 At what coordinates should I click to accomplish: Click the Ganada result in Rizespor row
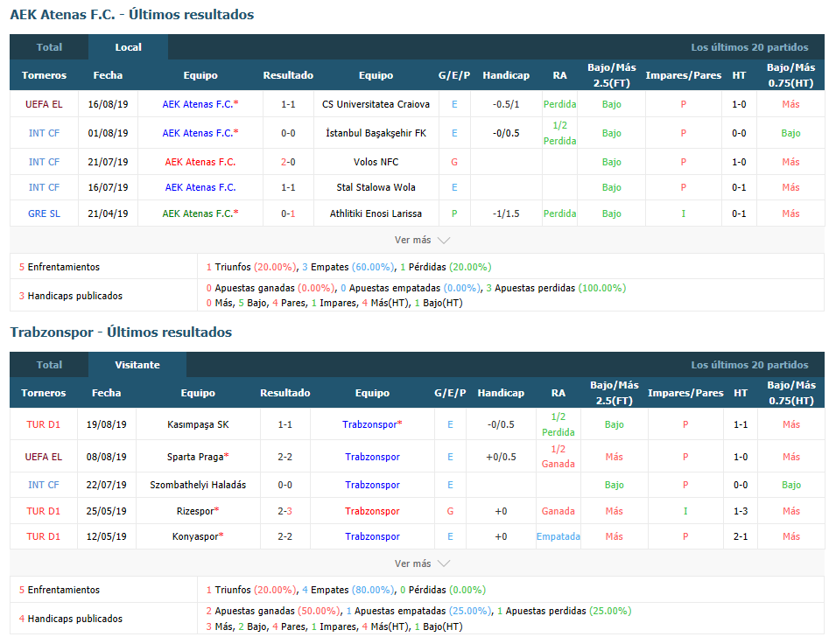(559, 511)
